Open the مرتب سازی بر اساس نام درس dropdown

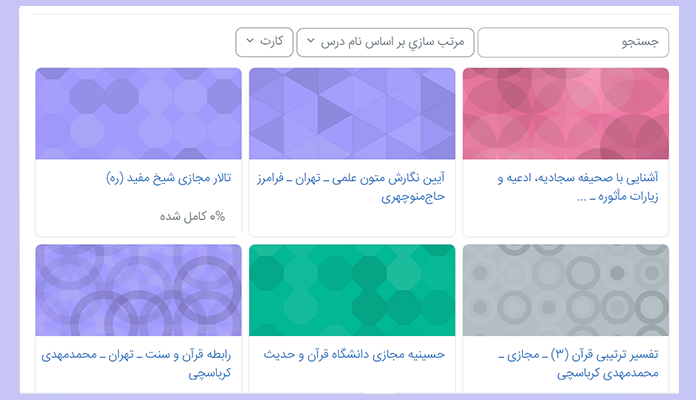[x=386, y=43]
